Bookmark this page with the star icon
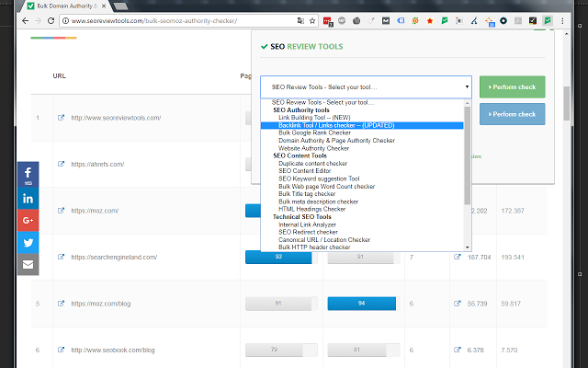Viewport: 588px width, 368px height. click(x=312, y=20)
